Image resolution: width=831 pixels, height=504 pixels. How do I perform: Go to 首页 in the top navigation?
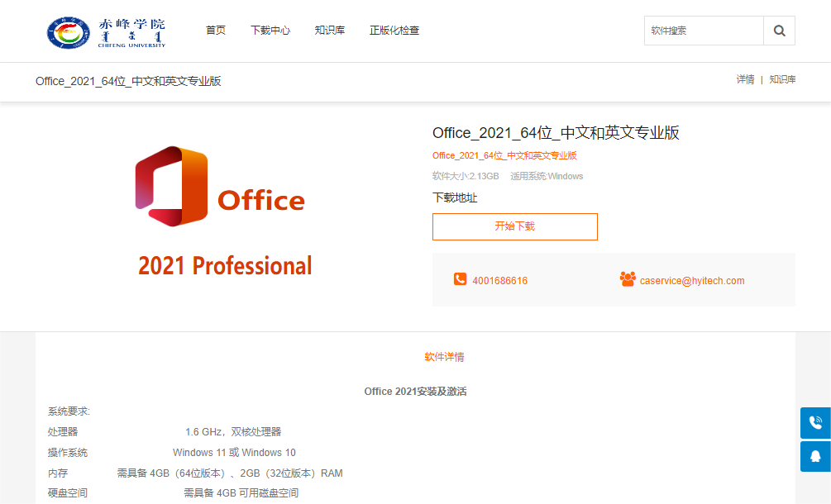[x=215, y=31]
